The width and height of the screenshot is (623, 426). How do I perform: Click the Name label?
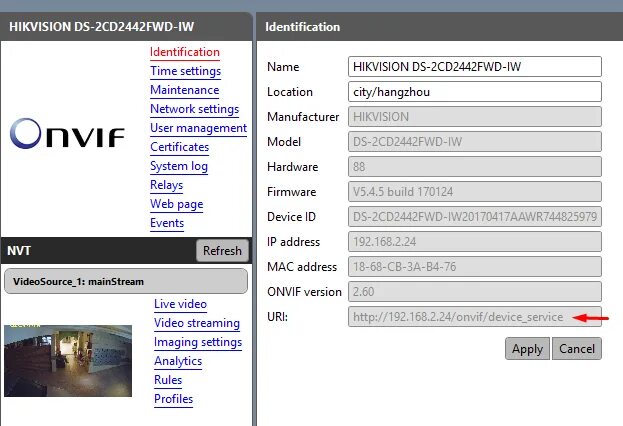[x=283, y=67]
